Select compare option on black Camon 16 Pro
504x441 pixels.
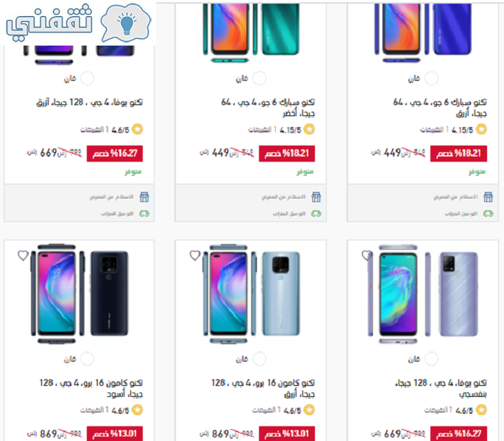[87, 359]
